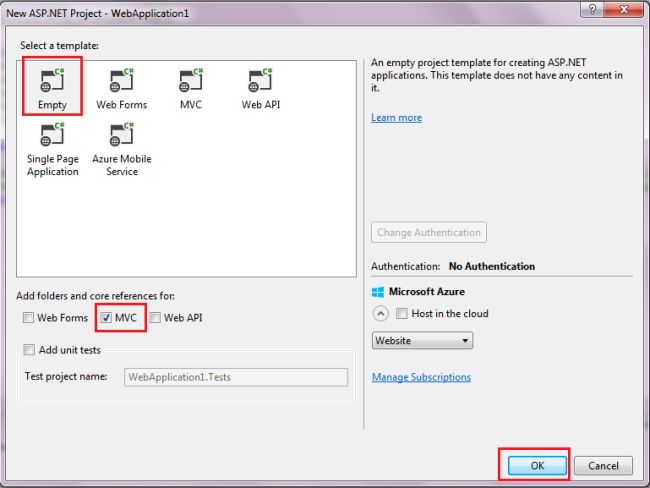The image size is (650, 488).
Task: Enable the Web Forms references checkbox
Action: click(28, 318)
